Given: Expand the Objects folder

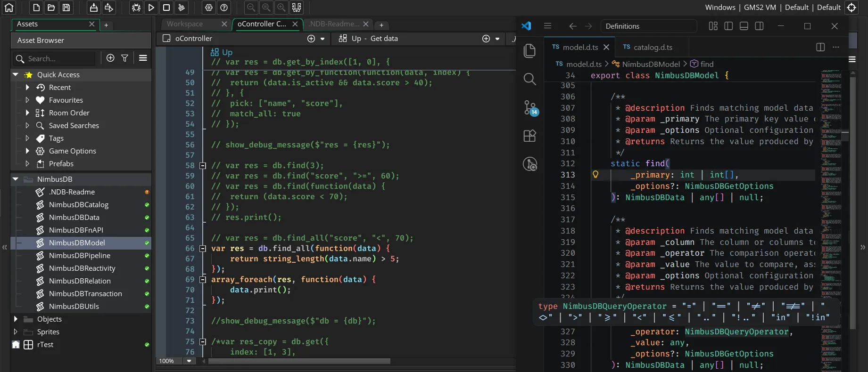Looking at the screenshot, I should pyautogui.click(x=16, y=319).
